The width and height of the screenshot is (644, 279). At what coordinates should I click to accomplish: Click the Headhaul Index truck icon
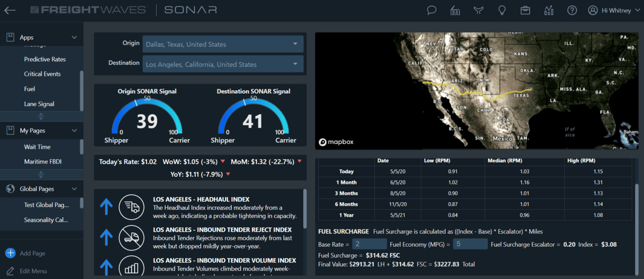(x=131, y=207)
